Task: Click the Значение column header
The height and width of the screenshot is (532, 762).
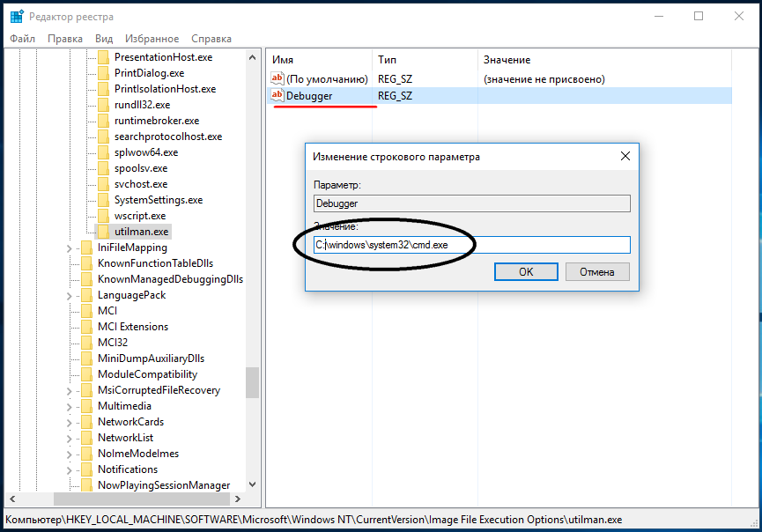Action: tap(604, 60)
